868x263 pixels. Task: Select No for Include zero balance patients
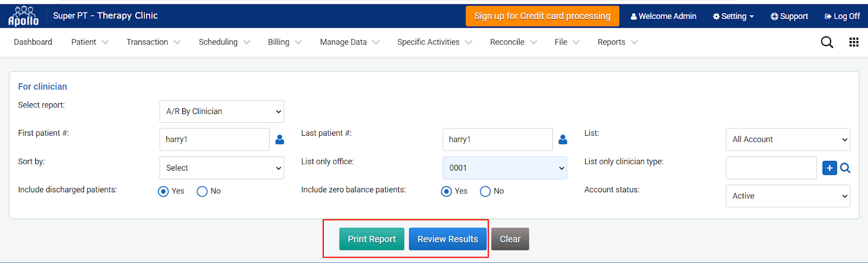pyautogui.click(x=486, y=191)
